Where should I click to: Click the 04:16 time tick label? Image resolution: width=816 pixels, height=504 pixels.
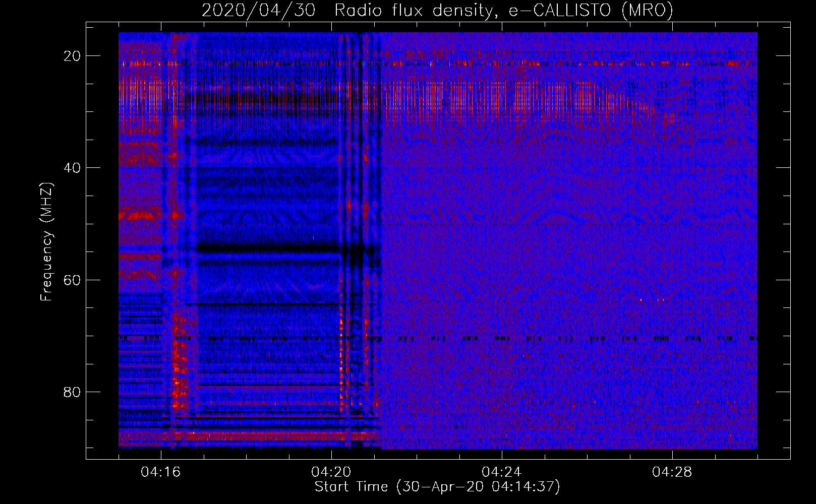point(161,472)
